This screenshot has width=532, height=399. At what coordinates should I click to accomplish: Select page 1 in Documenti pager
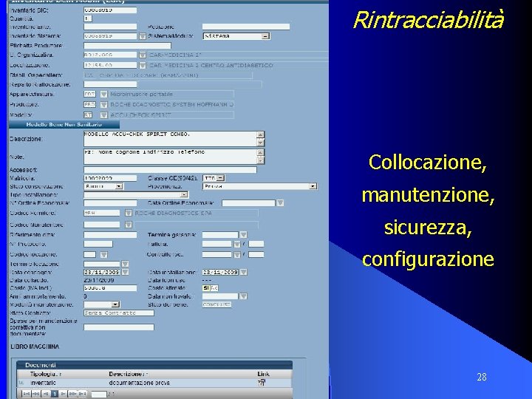point(54,394)
